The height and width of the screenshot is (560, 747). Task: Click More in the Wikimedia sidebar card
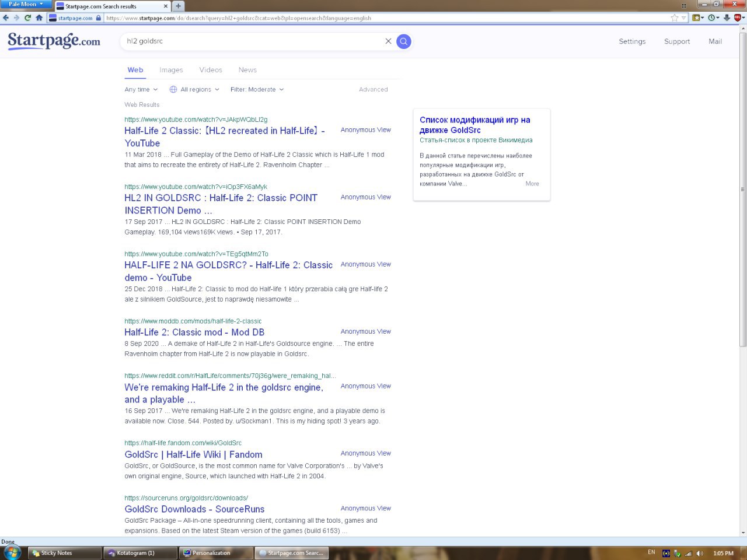[x=532, y=184]
